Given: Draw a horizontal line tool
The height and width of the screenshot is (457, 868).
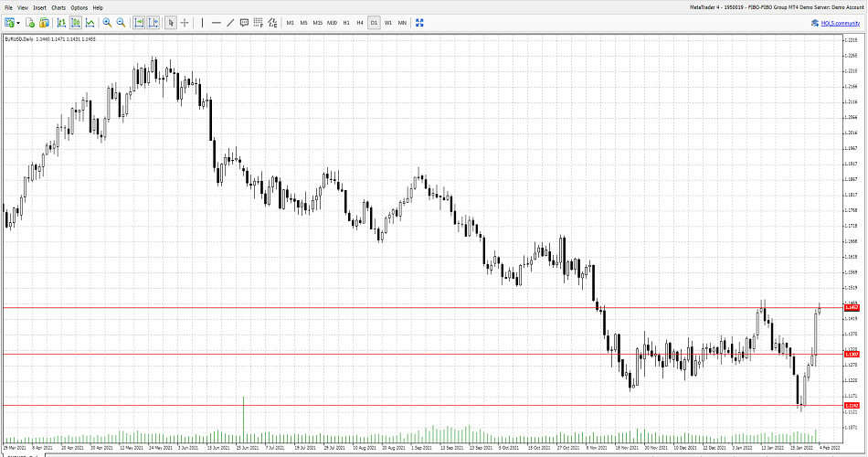Looking at the screenshot, I should click(x=217, y=22).
